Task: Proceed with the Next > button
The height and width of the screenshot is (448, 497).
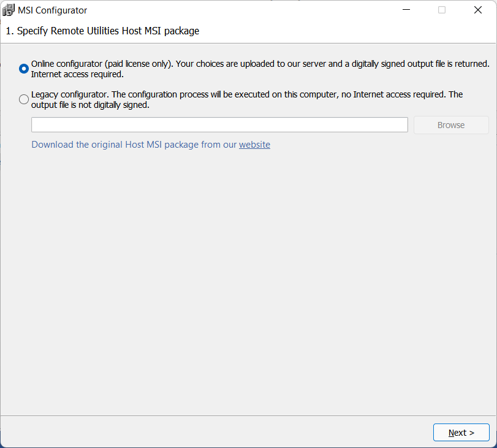Action: tap(461, 433)
